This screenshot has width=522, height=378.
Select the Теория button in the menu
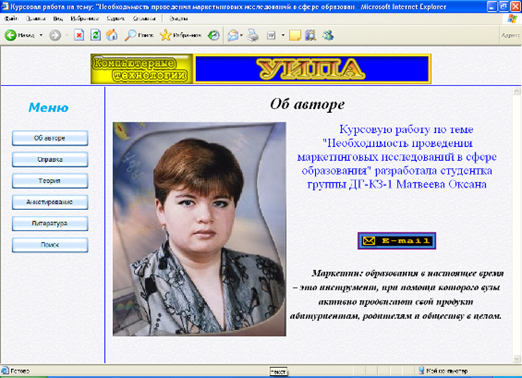point(50,181)
